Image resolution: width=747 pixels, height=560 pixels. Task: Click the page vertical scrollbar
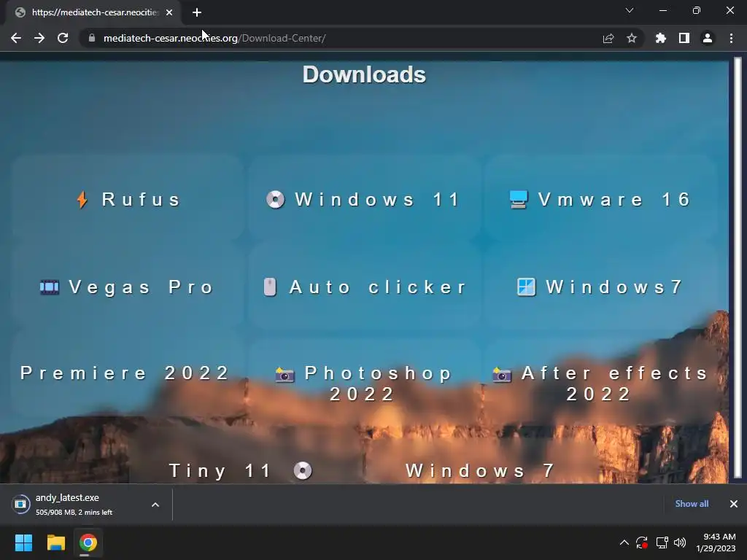[x=738, y=267]
